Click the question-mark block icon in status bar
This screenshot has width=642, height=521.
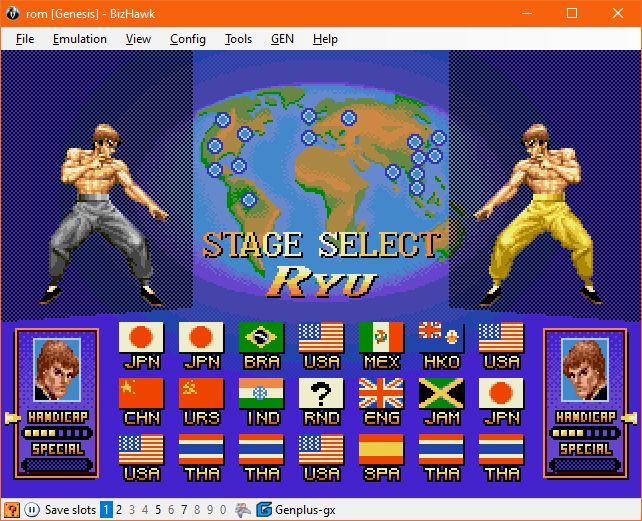(x=12, y=510)
